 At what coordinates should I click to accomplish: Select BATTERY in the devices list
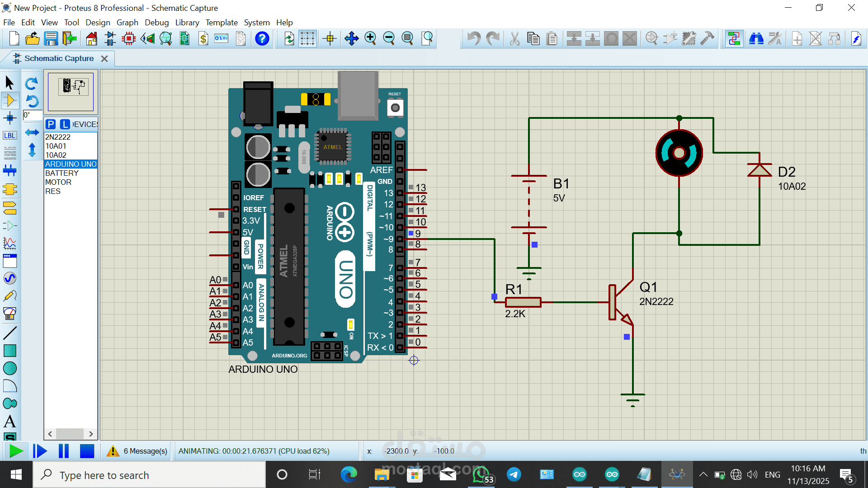pyautogui.click(x=62, y=173)
